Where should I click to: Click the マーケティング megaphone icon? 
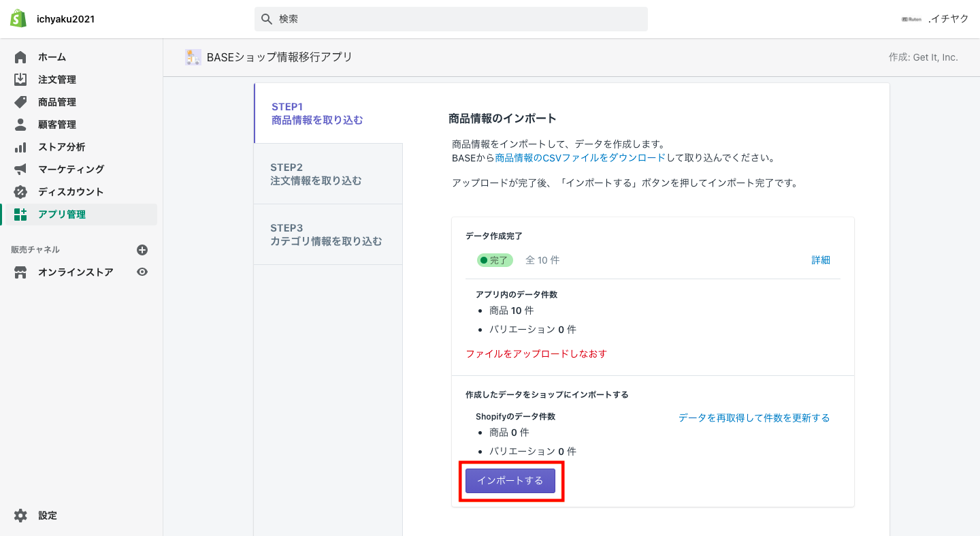pyautogui.click(x=20, y=169)
